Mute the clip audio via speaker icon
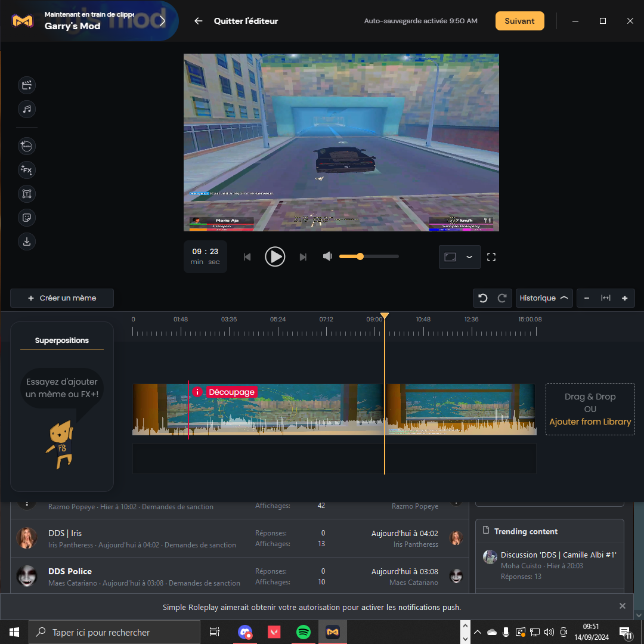644x644 pixels. (327, 256)
